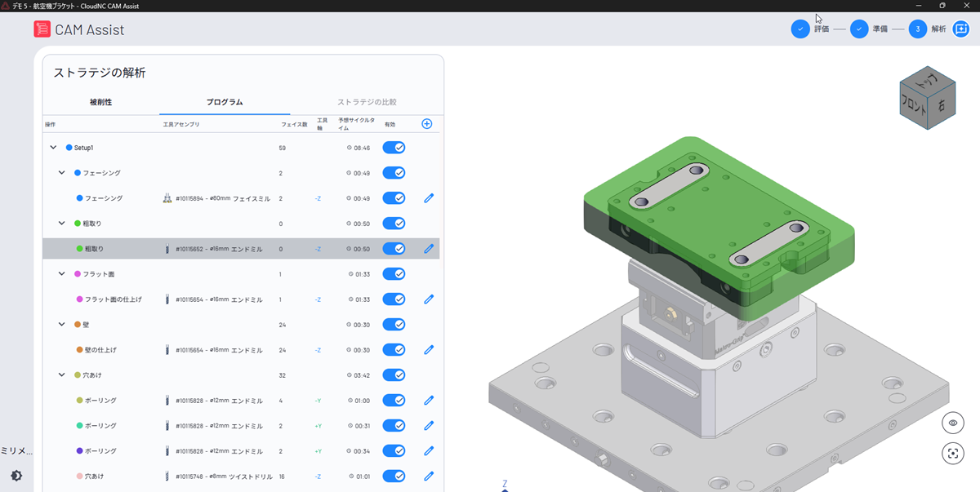Open settings gear in bottom left
980x492 pixels.
click(x=16, y=476)
